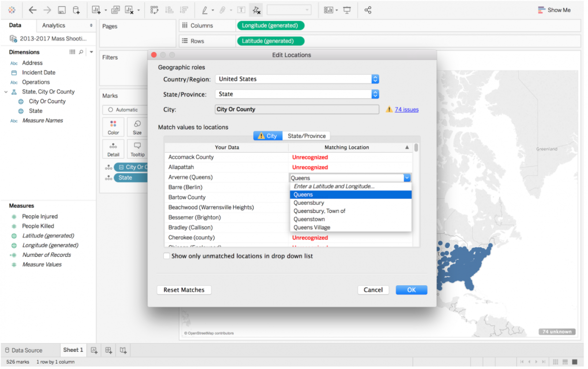
Task: Switch to the State/Province matching toggle
Action: (x=306, y=136)
